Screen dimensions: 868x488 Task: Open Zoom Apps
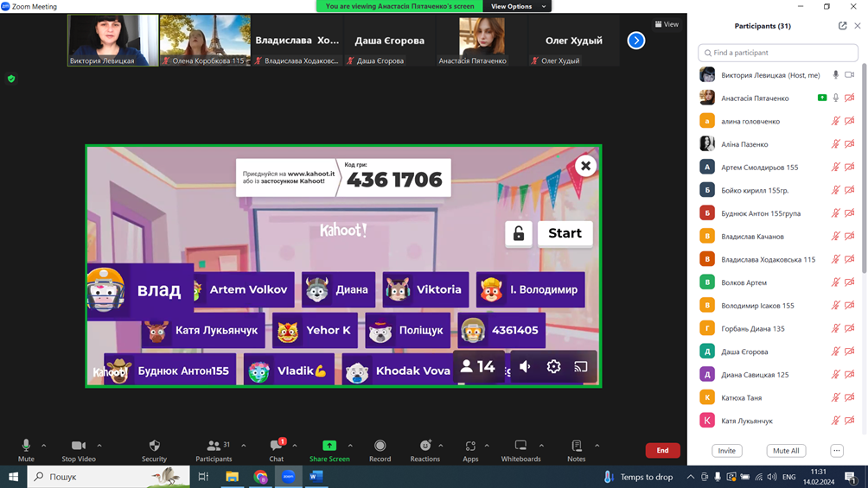click(x=470, y=450)
